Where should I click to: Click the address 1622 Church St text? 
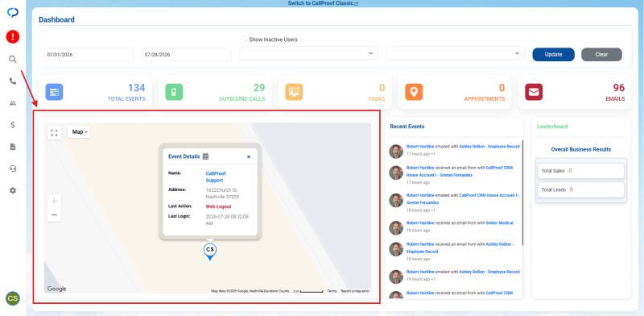222,193
